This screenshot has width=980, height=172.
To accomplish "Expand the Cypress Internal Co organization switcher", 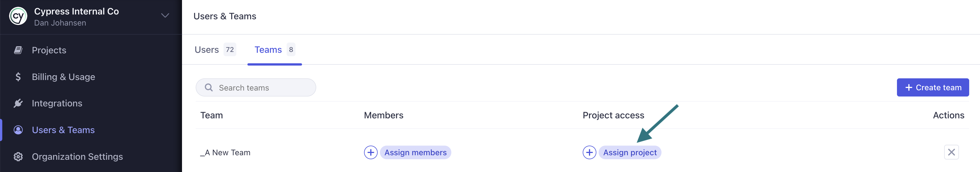I will [x=164, y=16].
